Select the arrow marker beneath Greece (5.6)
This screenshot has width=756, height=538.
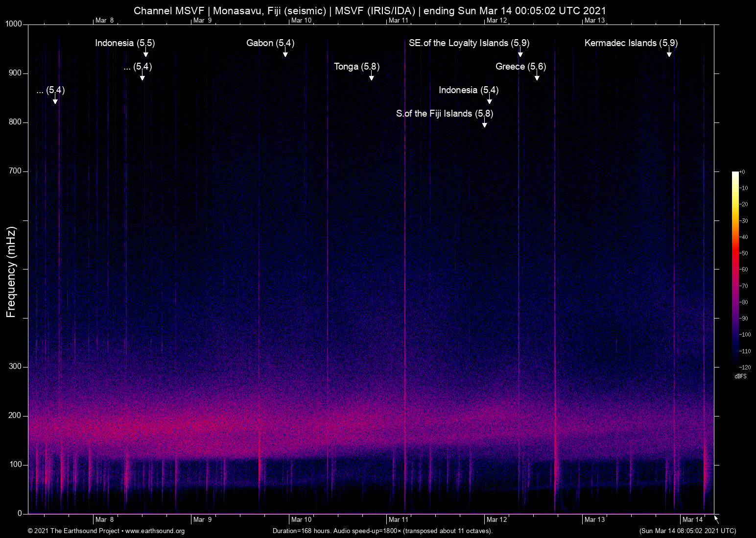pos(537,77)
